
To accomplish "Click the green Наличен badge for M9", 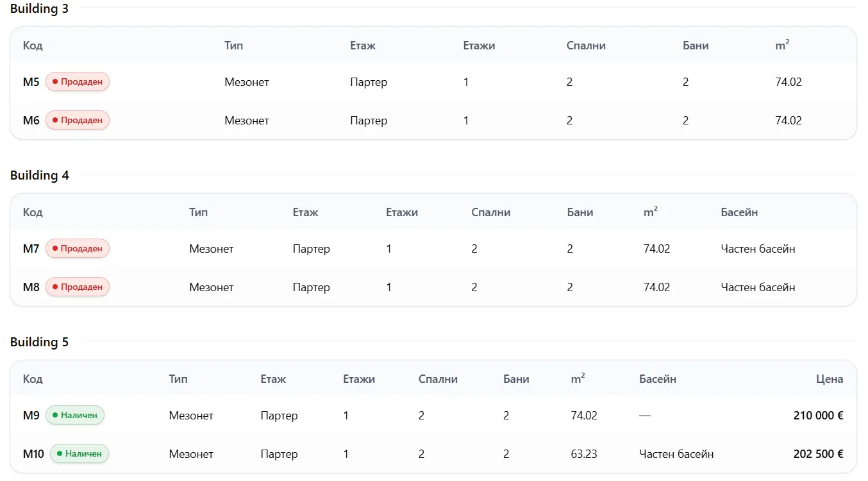I will click(x=75, y=416).
